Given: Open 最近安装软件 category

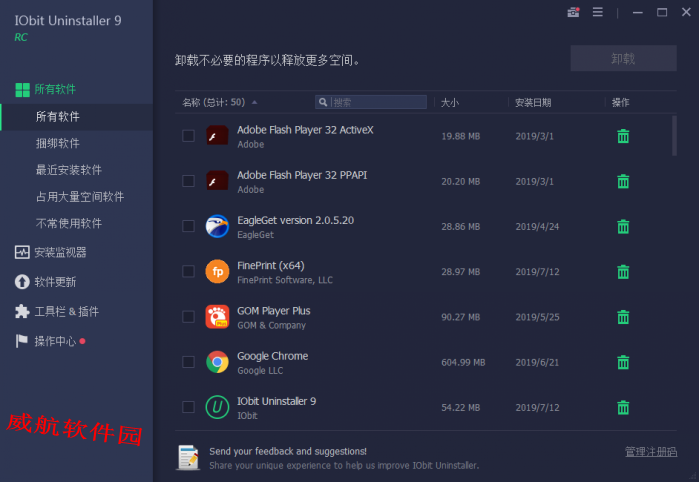Looking at the screenshot, I should (x=69, y=170).
